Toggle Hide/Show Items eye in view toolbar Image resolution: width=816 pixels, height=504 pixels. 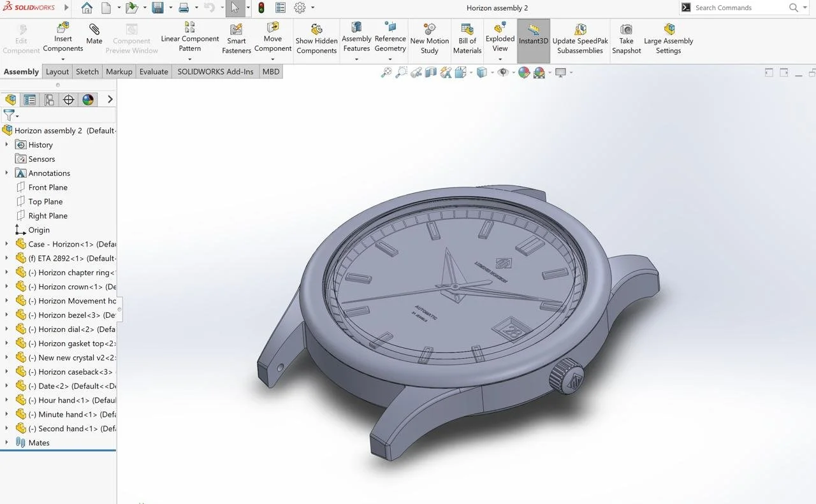coord(502,72)
